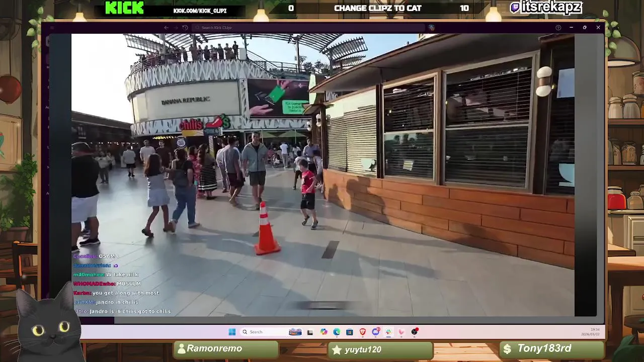
Task: Click the WHOMADEwho chat username
Action: (x=94, y=284)
